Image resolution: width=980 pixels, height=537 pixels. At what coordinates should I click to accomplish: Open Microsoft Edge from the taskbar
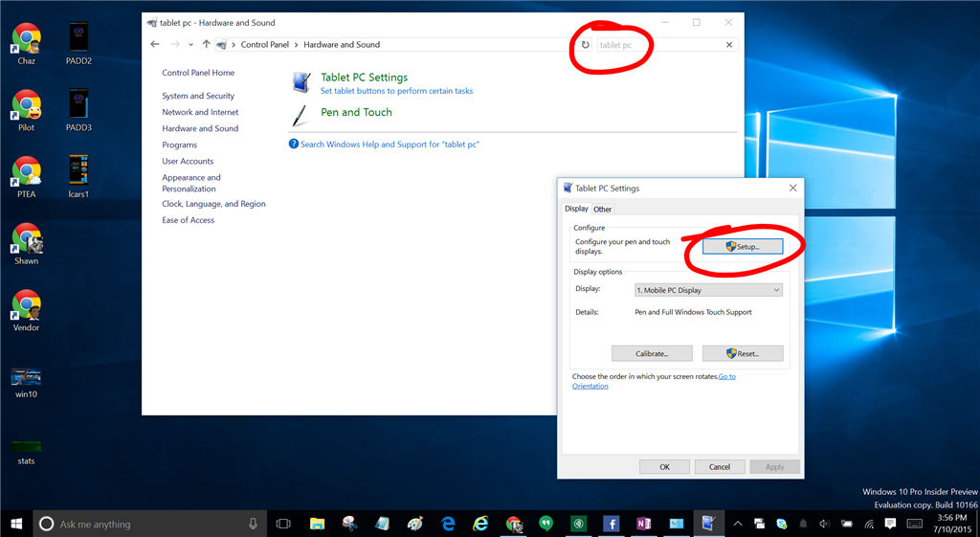[448, 524]
